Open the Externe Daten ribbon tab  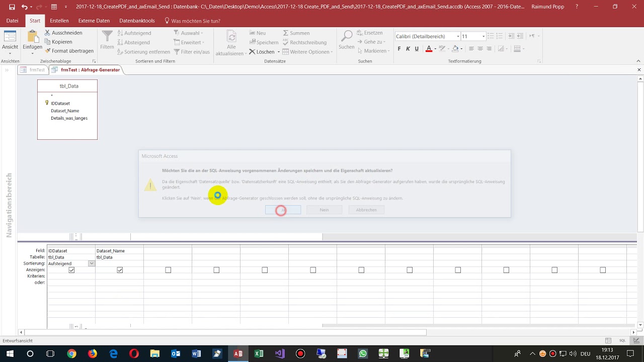point(94,21)
